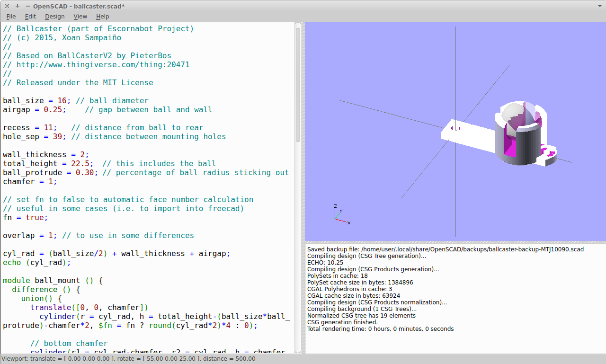Click the 'ECHO: 10.25' console output

tap(324, 262)
